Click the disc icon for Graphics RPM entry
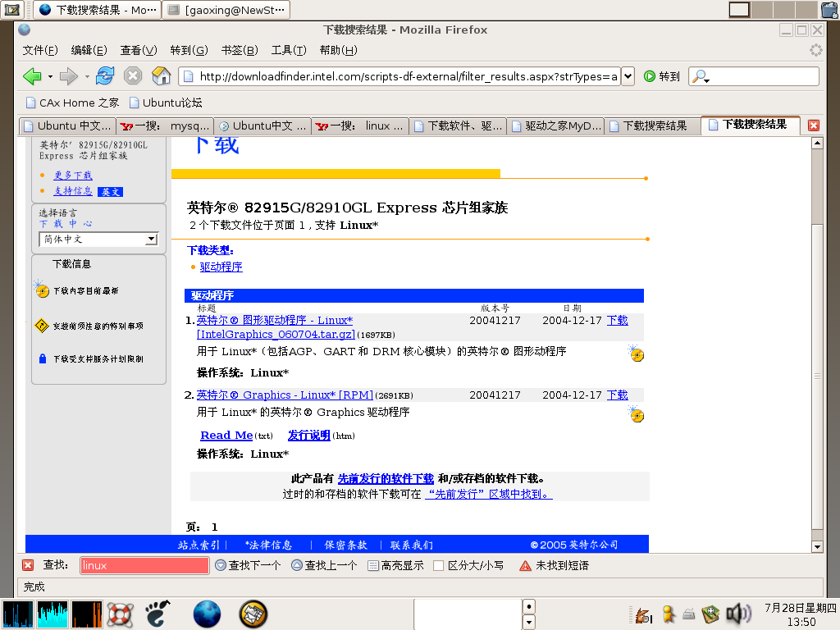Image resolution: width=840 pixels, height=630 pixels. pos(636,414)
